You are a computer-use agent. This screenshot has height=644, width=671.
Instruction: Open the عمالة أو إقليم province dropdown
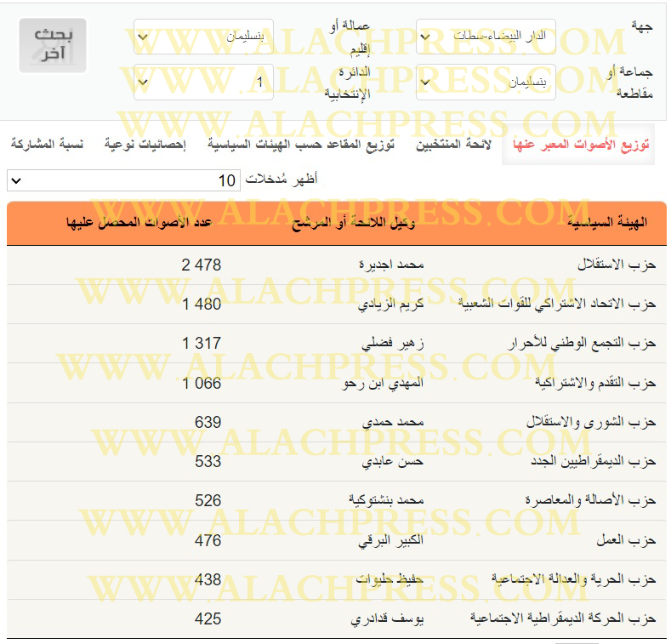204,37
